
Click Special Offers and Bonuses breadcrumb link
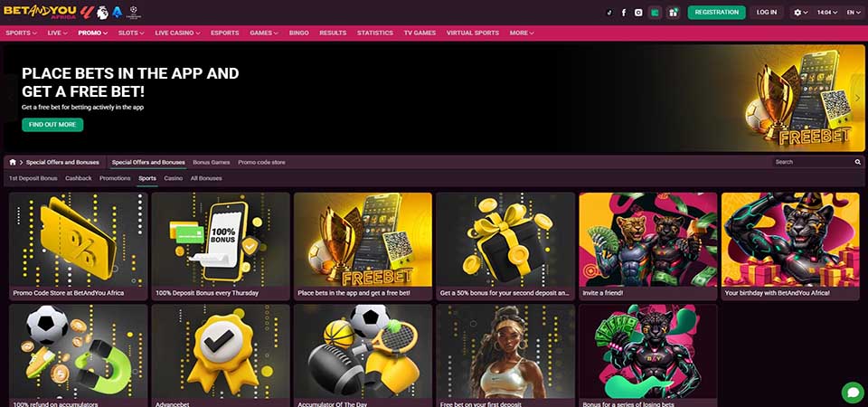tap(62, 162)
